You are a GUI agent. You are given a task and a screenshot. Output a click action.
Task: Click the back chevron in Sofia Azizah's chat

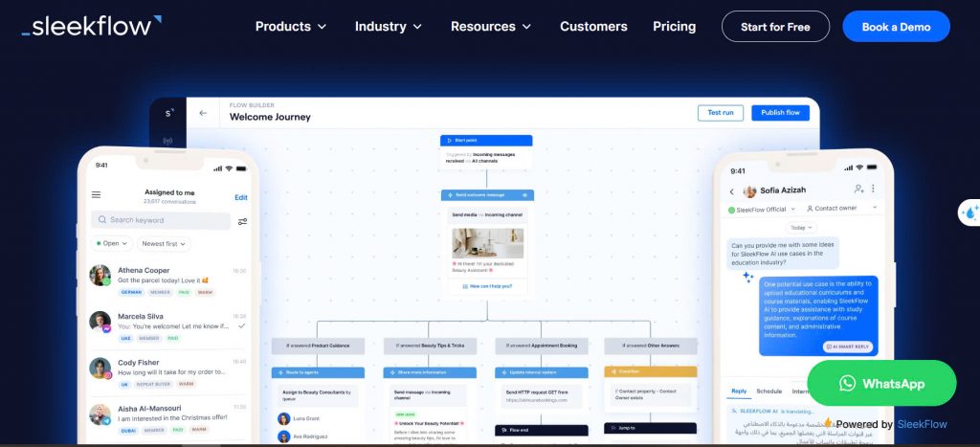point(732,191)
